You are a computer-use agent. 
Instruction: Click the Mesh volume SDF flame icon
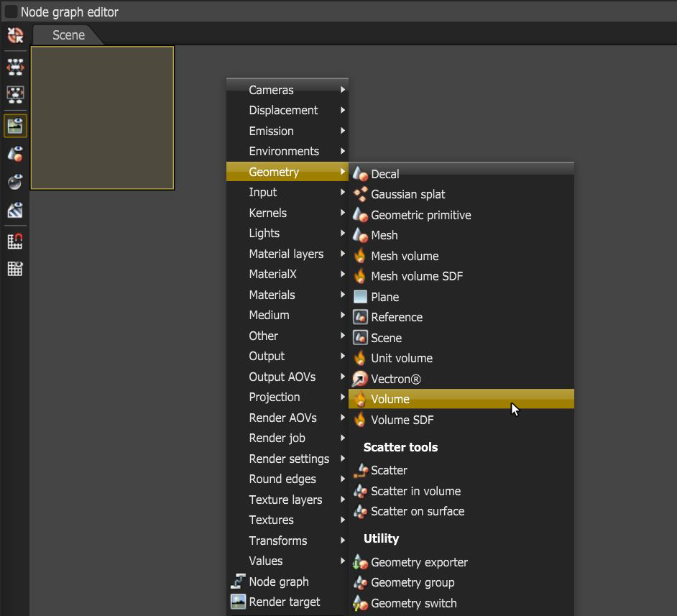pos(360,276)
